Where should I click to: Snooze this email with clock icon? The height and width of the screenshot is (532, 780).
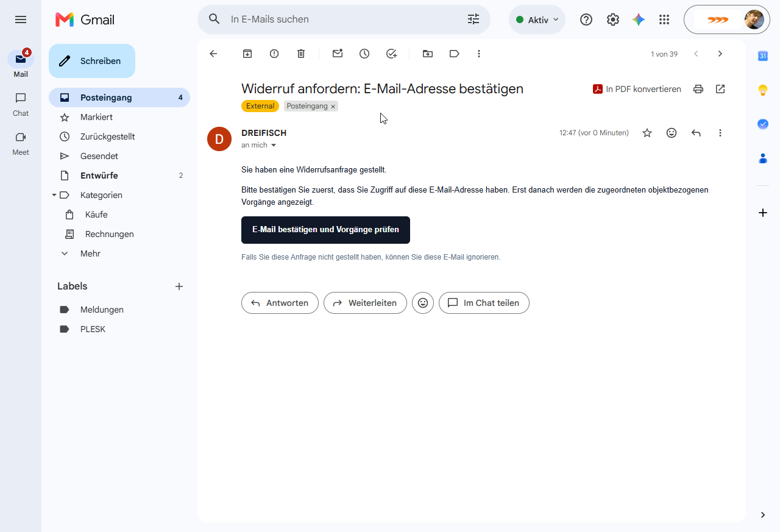pos(364,54)
